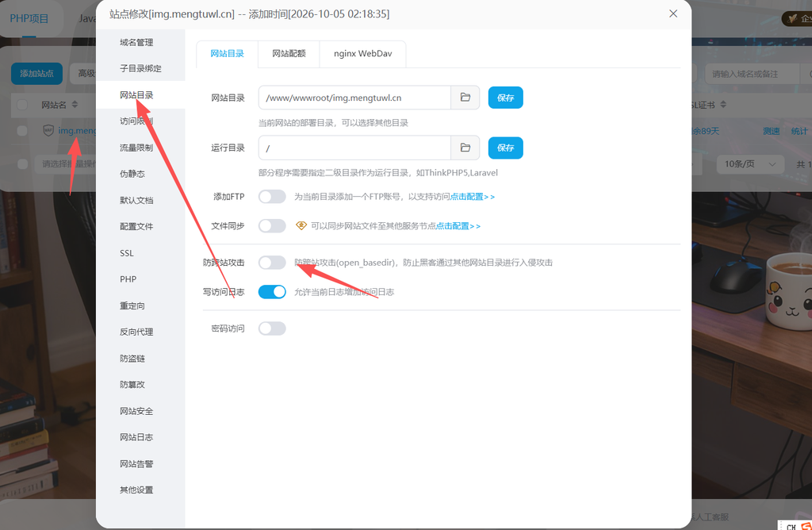Click the 统计 link in site row

[799, 131]
